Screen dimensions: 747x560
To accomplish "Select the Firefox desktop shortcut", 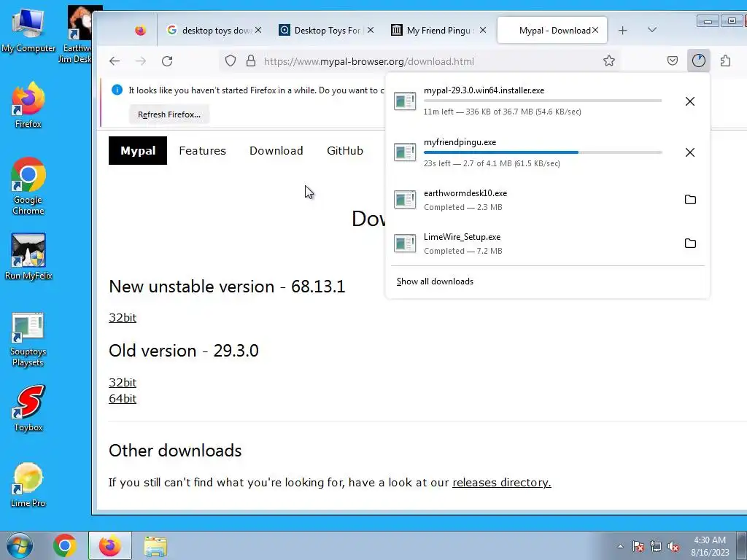I will click(28, 105).
